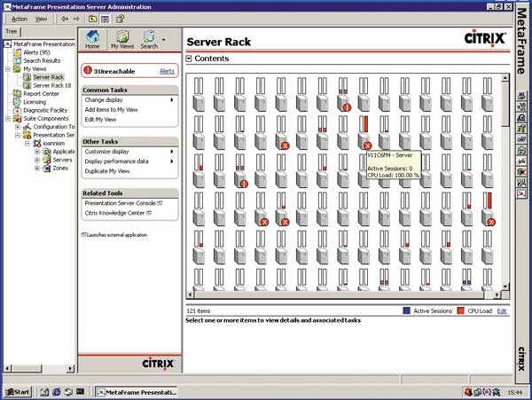Select the Tree tab
The image size is (532, 400).
coord(12,31)
